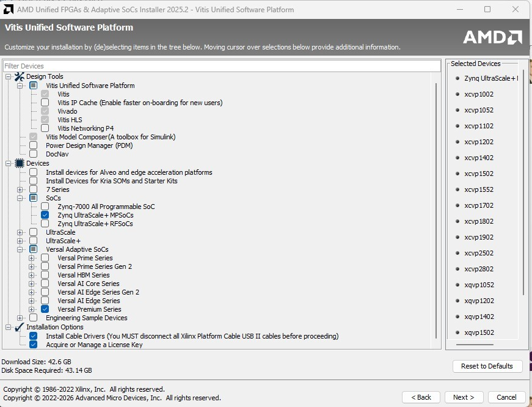Viewport: 532px width, 407px height.
Task: Click the Design Tools wrench icon
Action: click(x=20, y=77)
